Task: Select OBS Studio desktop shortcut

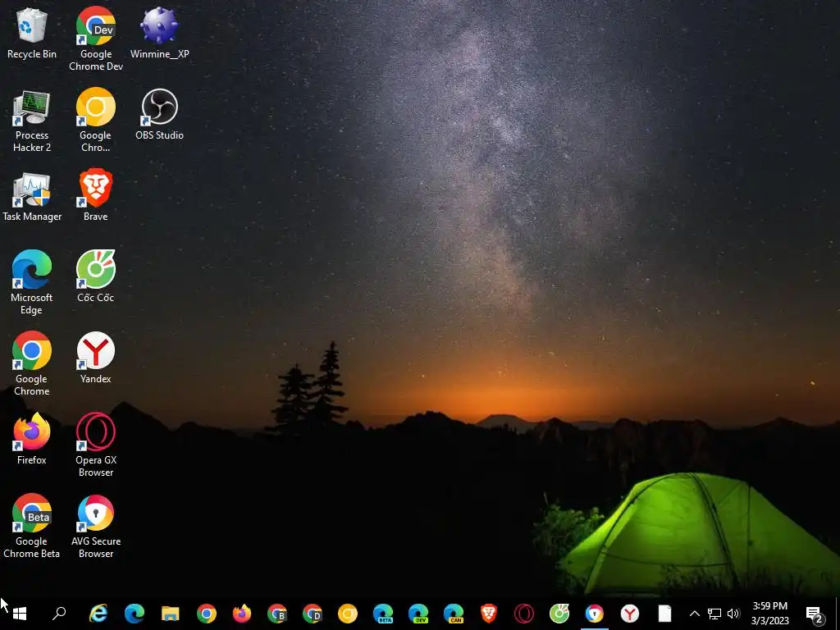Action: [x=160, y=115]
